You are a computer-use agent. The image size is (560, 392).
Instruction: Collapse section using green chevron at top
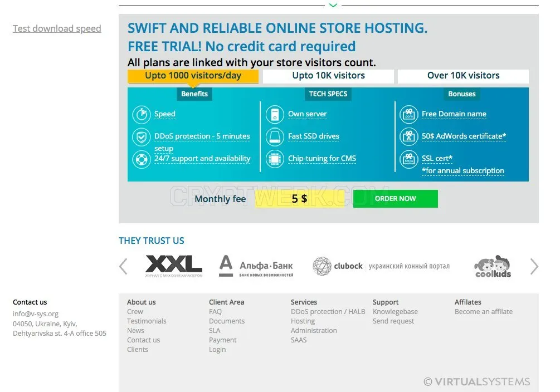[x=333, y=5]
